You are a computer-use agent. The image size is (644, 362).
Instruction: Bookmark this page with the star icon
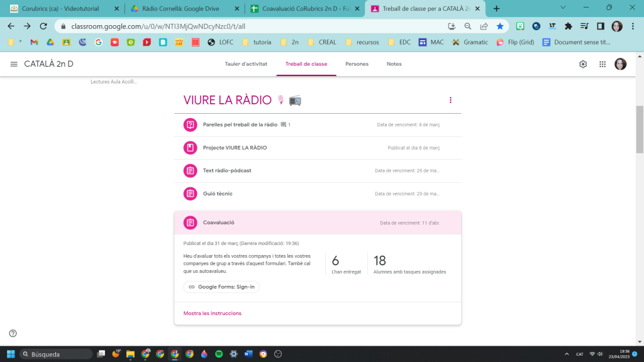coord(500,26)
